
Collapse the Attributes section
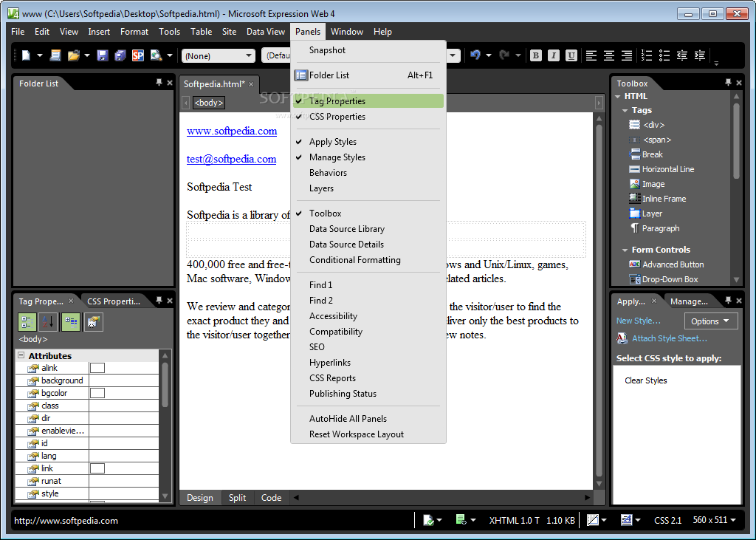point(21,355)
